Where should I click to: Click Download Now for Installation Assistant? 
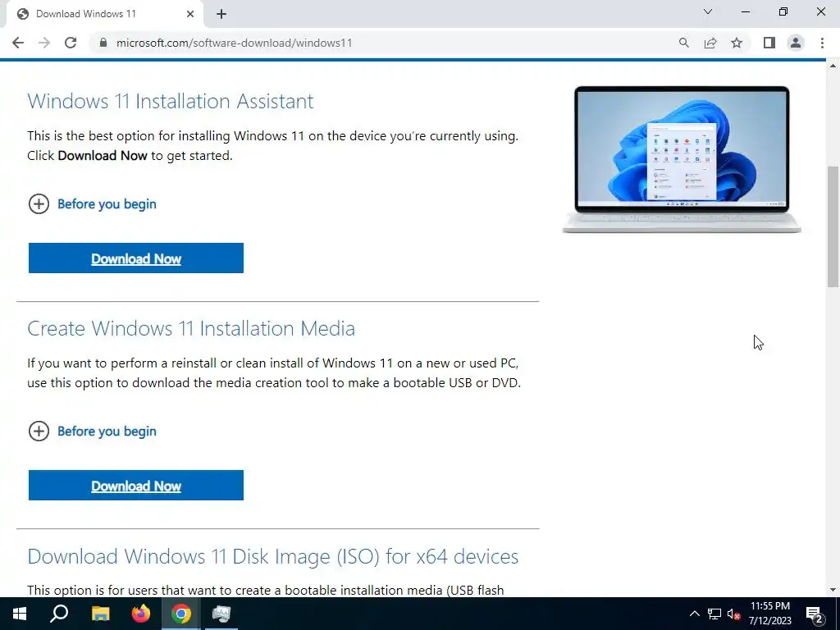click(x=136, y=258)
